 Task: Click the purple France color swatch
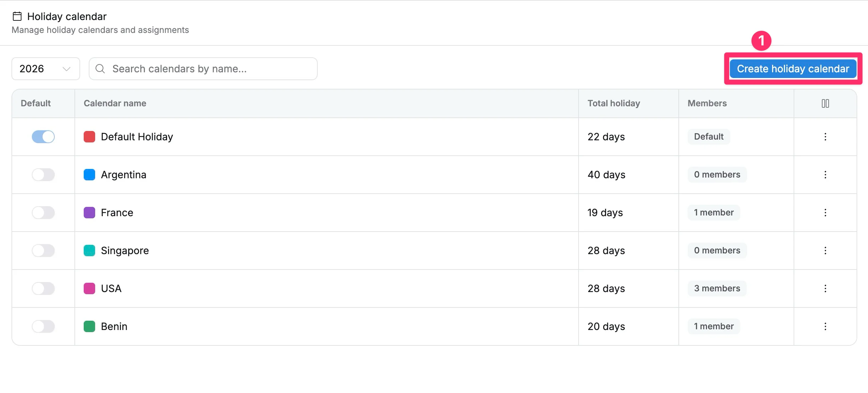click(x=89, y=213)
